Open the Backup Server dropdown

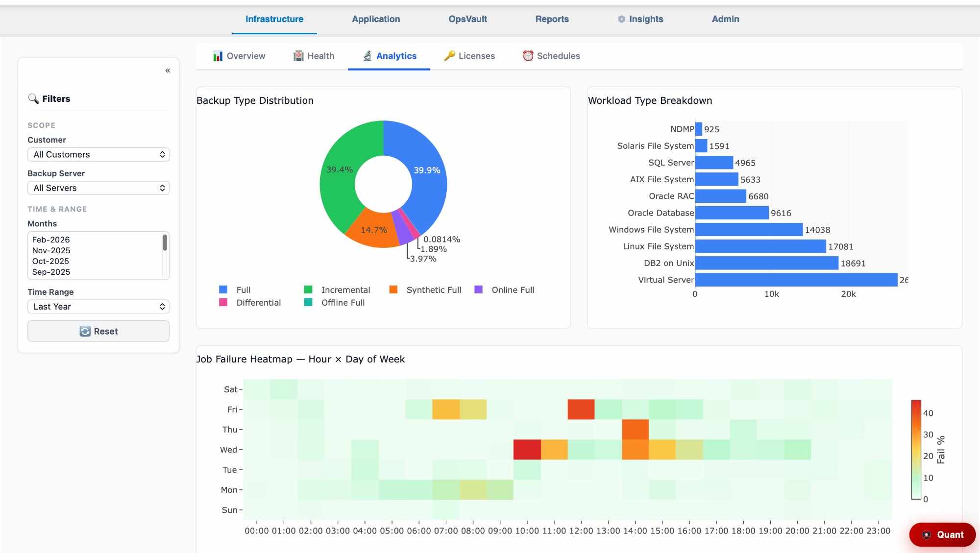98,188
